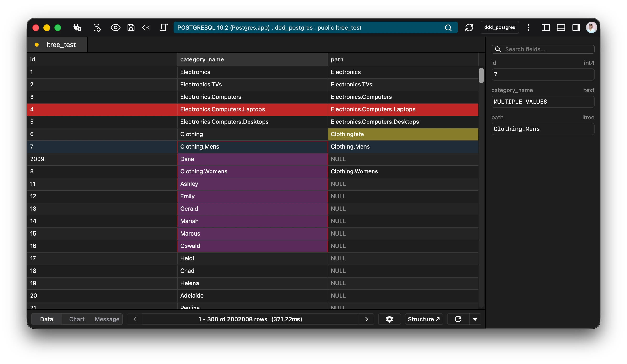This screenshot has height=364, width=627.
Task: Expand the dropdown arrow beside reload button
Action: pyautogui.click(x=475, y=319)
